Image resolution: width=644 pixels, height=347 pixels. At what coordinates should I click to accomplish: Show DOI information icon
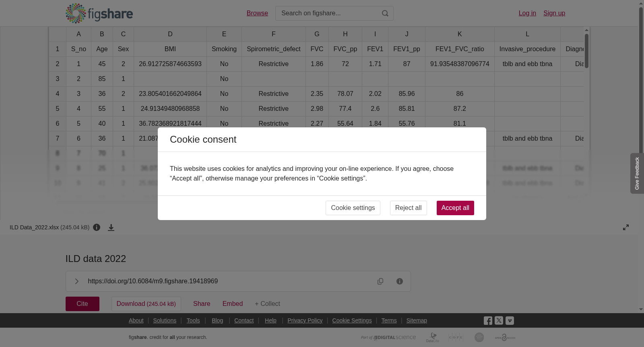click(400, 281)
